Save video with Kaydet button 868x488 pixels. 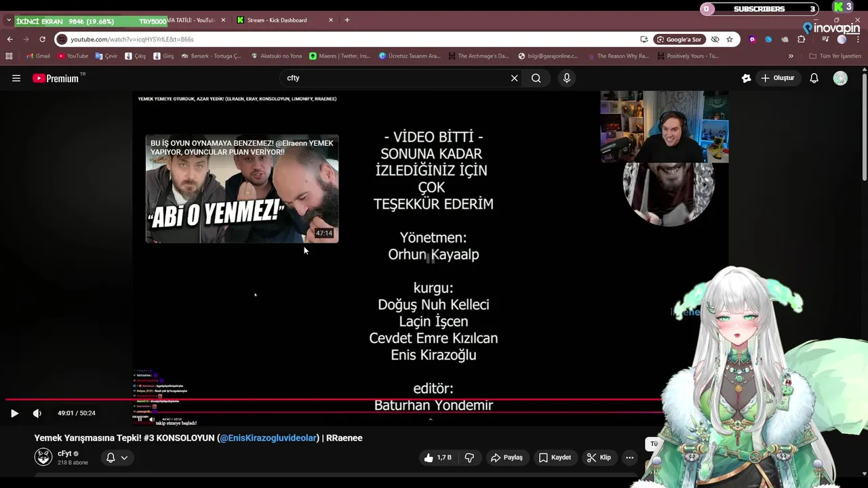coord(555,457)
